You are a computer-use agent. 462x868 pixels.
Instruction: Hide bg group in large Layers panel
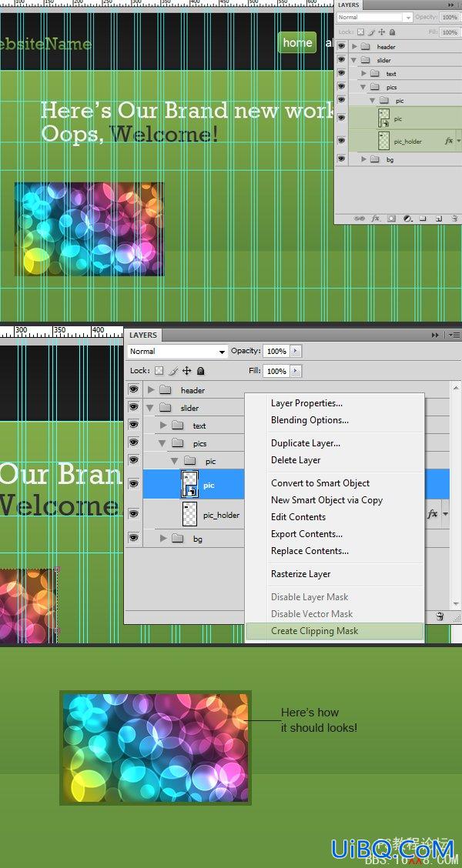(133, 538)
